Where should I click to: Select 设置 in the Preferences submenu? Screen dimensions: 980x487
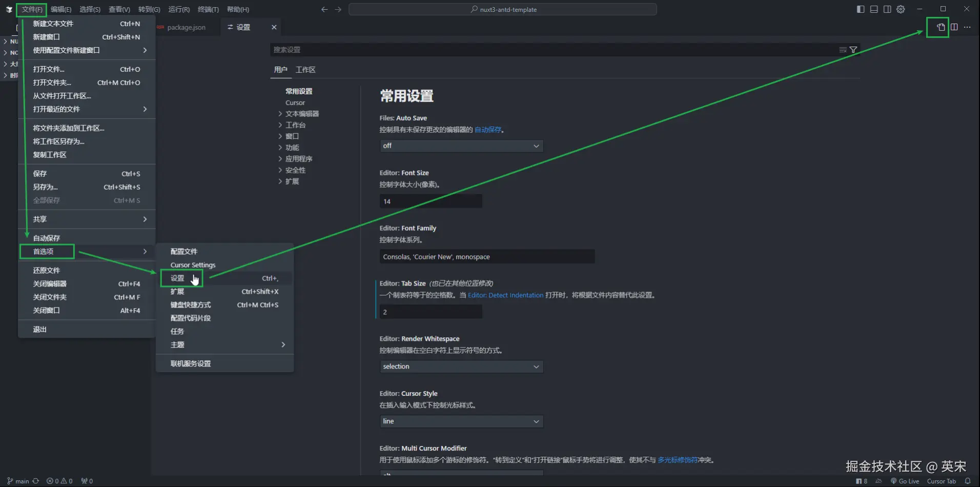click(x=225, y=278)
